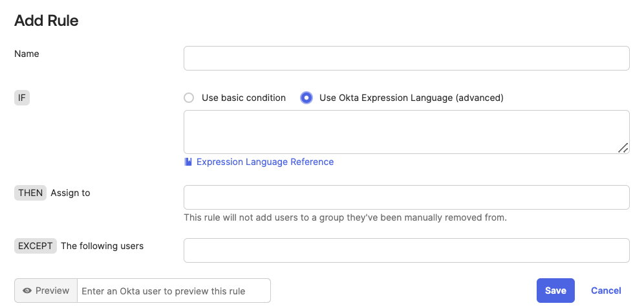Click the manually removed group notice text
This screenshot has width=644, height=308.
click(345, 217)
